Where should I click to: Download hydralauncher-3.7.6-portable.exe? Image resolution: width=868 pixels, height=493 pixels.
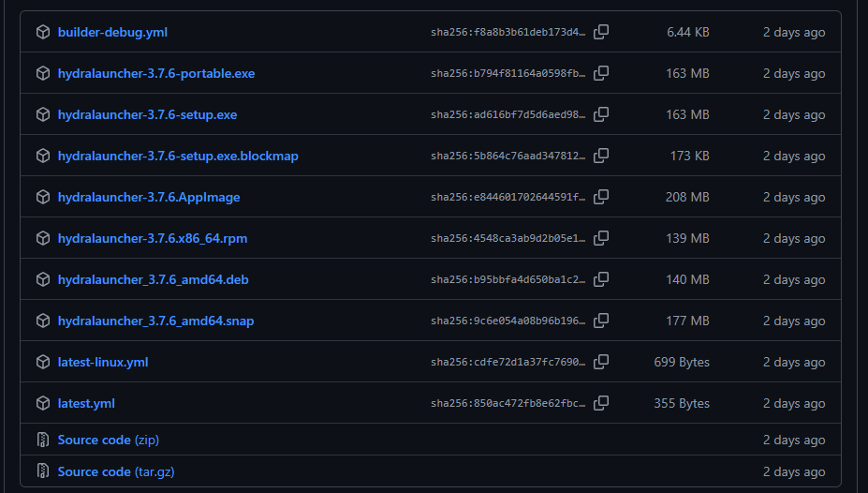point(155,73)
